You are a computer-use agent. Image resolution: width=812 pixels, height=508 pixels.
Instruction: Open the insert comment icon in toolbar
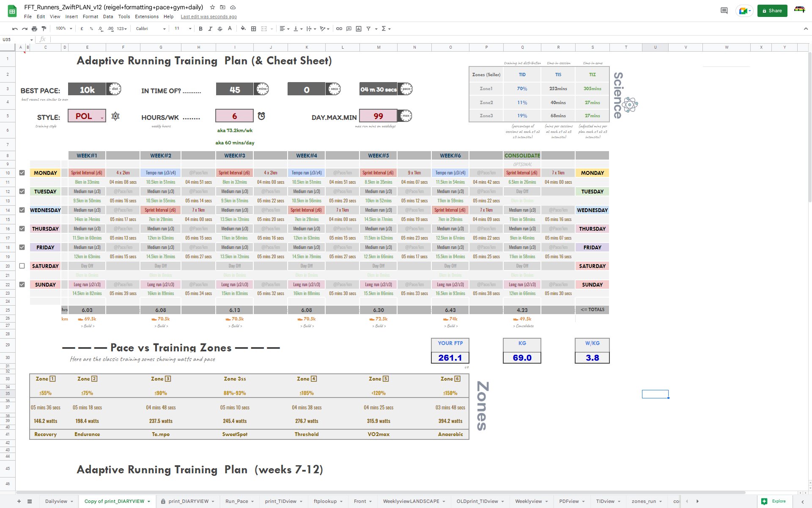pyautogui.click(x=348, y=28)
